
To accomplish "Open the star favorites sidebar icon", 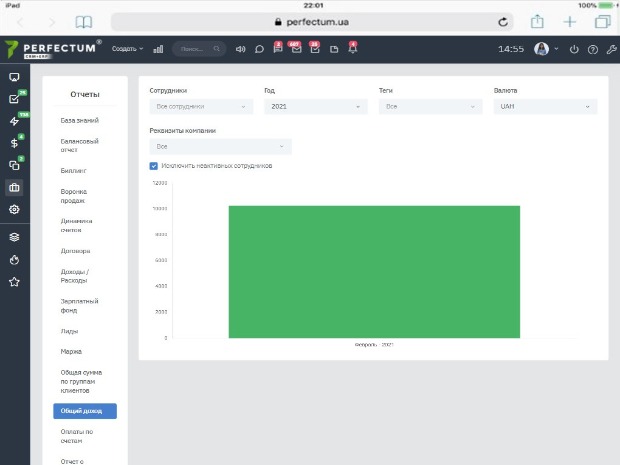I will click(14, 282).
